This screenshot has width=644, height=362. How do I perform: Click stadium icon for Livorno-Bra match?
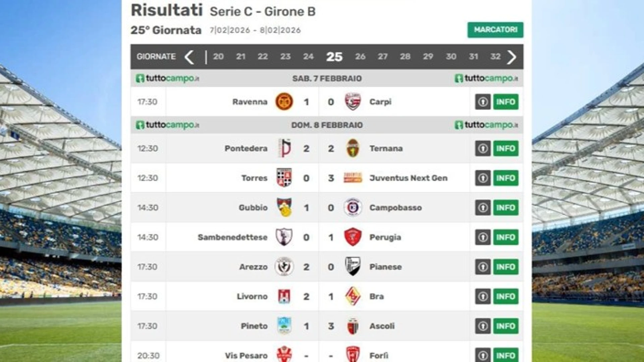(483, 296)
